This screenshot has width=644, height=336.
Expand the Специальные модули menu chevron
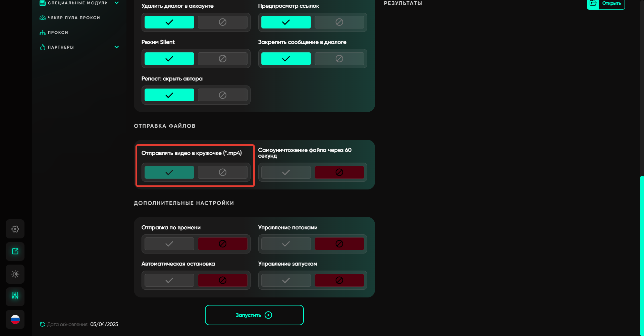[x=117, y=3]
